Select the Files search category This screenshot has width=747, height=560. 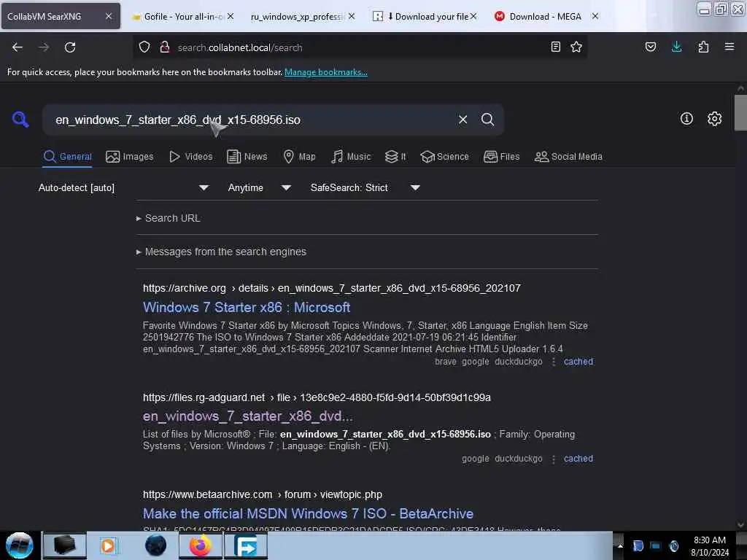[502, 156]
